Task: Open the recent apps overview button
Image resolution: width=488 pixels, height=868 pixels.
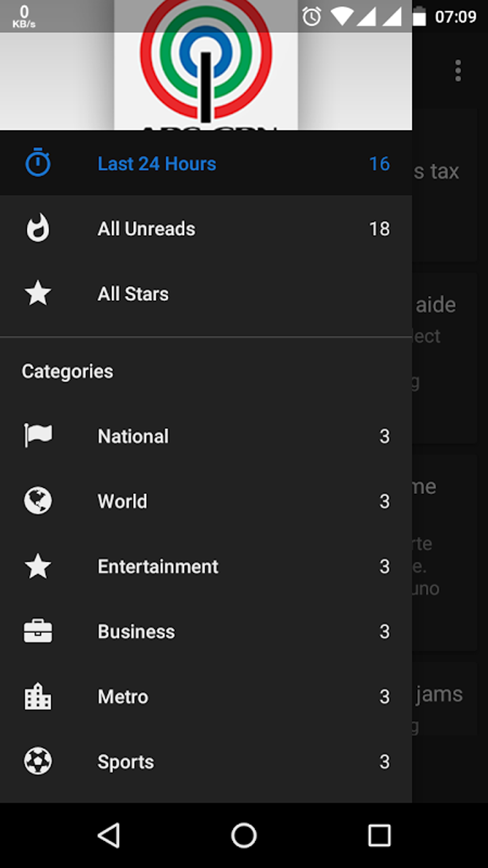Action: [379, 836]
